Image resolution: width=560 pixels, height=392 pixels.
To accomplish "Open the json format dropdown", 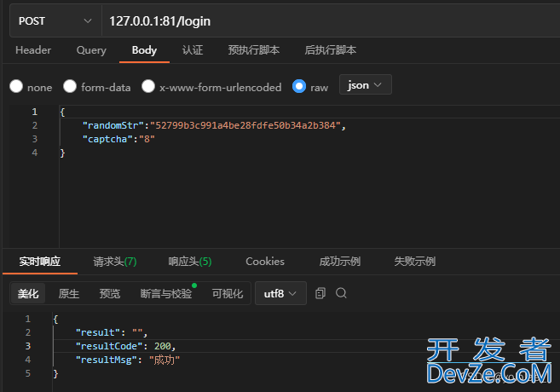I will 366,85.
